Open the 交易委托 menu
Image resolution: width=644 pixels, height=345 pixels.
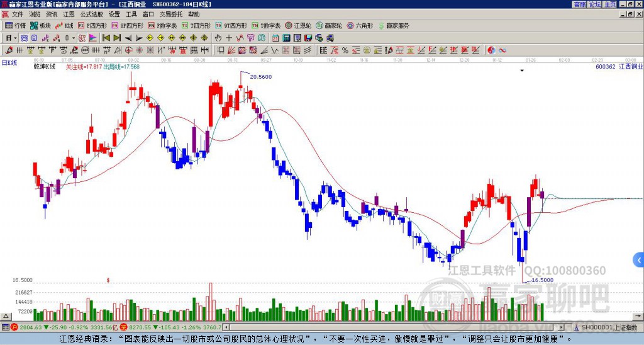point(171,14)
